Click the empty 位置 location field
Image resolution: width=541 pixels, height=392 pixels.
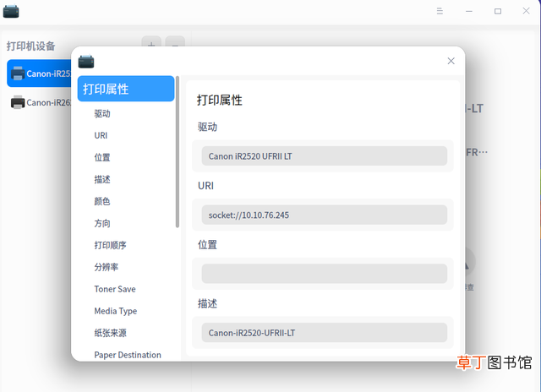click(325, 274)
